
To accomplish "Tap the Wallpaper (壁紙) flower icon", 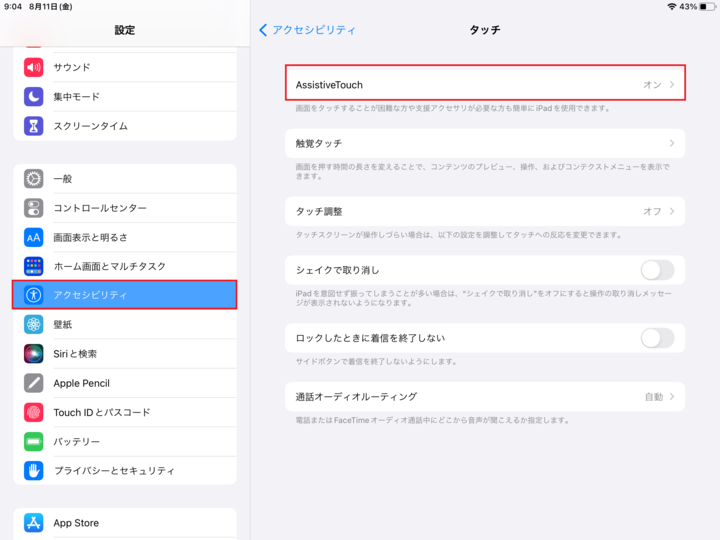I will click(x=34, y=325).
